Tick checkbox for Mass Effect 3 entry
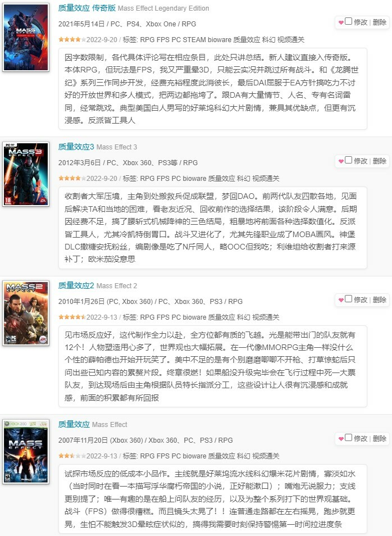The width and height of the screenshot is (392, 536). (349, 160)
